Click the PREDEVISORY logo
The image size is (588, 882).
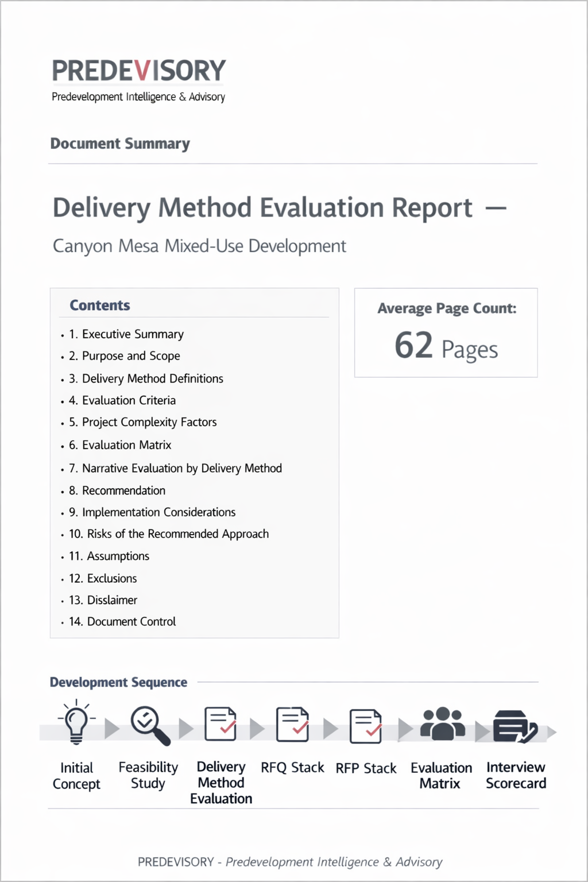(x=139, y=71)
